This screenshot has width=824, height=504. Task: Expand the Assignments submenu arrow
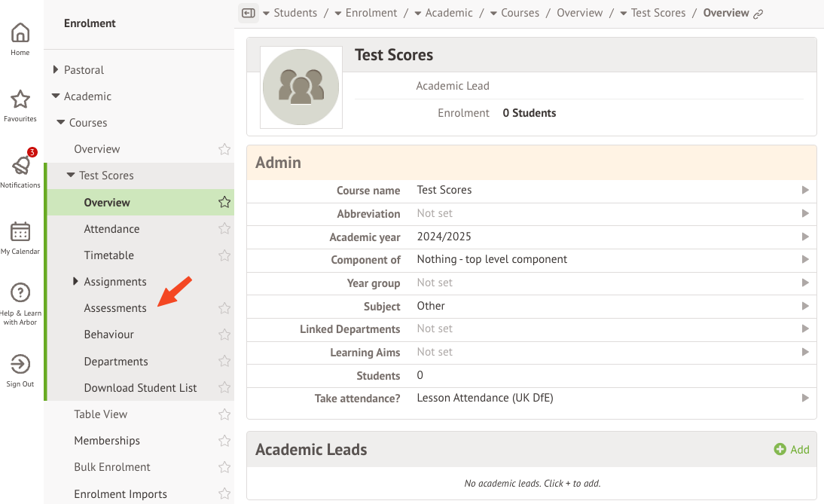[75, 282]
